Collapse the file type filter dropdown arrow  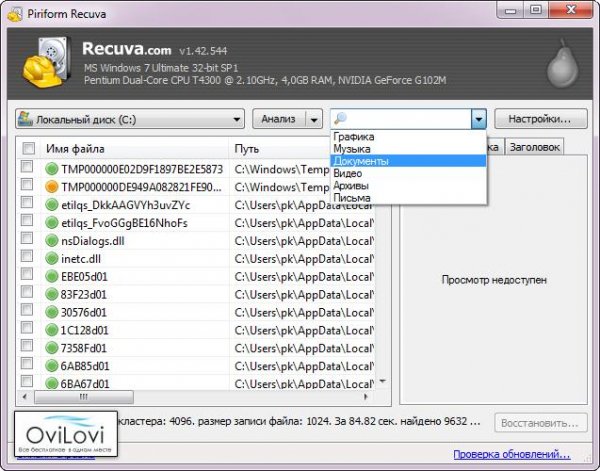(479, 119)
